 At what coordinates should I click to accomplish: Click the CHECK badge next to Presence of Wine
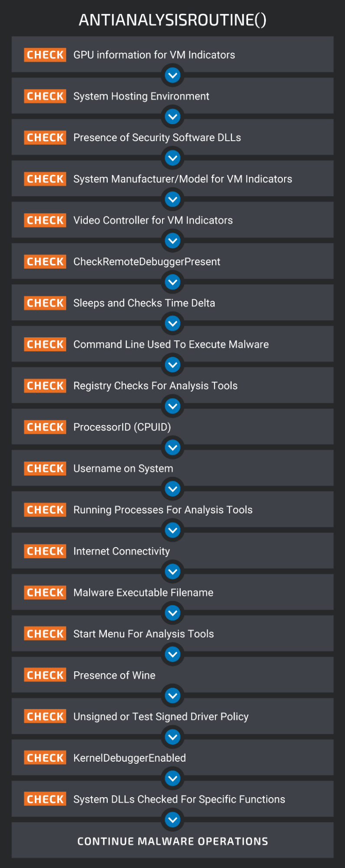coord(45,675)
